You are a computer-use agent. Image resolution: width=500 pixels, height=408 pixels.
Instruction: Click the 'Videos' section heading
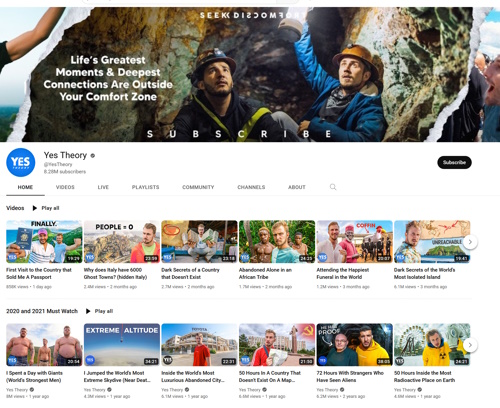click(x=15, y=208)
